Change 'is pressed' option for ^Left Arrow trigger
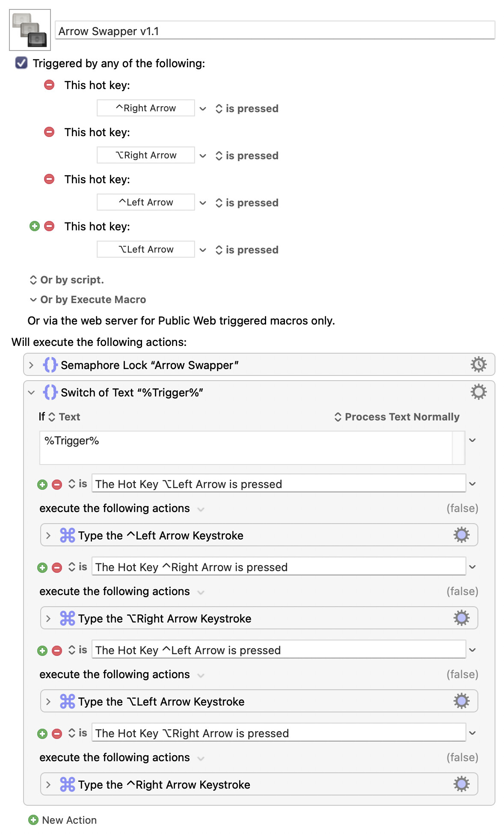This screenshot has height=834, width=504. [x=247, y=203]
